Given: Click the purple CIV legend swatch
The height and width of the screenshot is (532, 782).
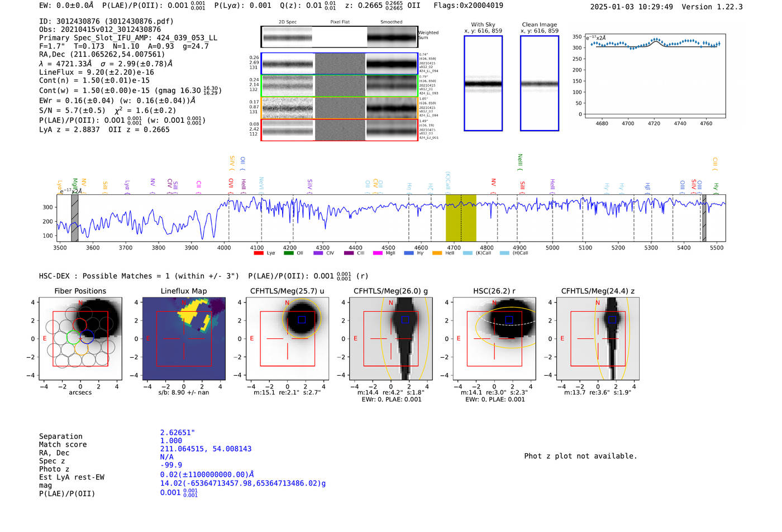Looking at the screenshot, I should coord(318,253).
